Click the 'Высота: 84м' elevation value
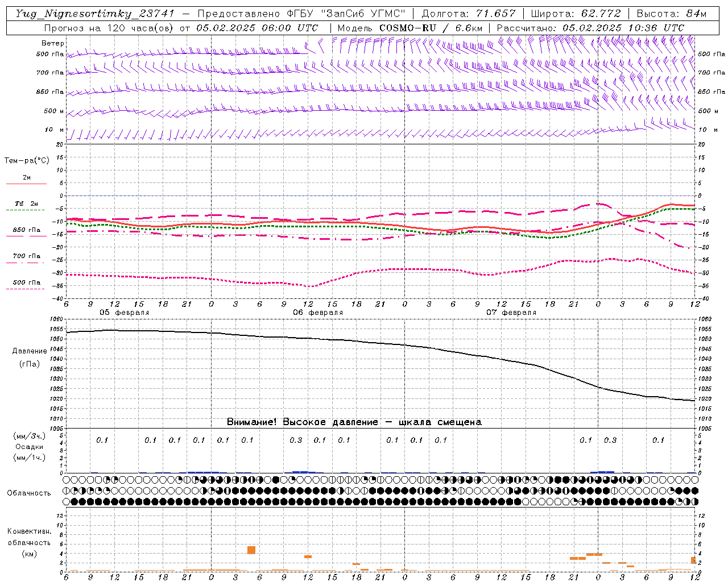Screen dimensions: 728x582 click(x=672, y=14)
